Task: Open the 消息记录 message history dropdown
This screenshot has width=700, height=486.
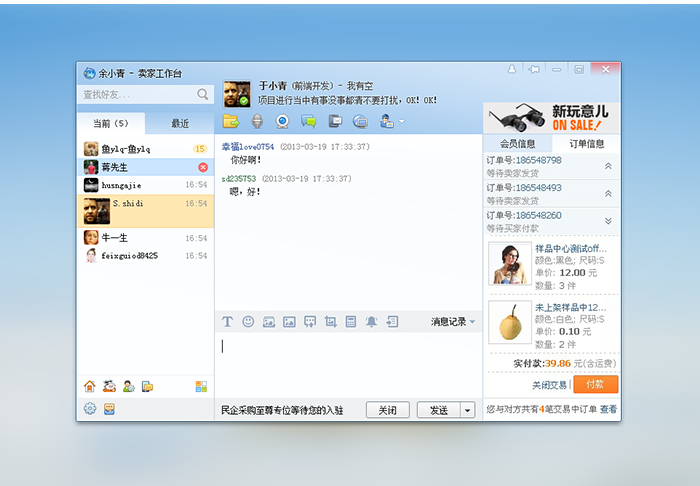Action: pos(453,322)
